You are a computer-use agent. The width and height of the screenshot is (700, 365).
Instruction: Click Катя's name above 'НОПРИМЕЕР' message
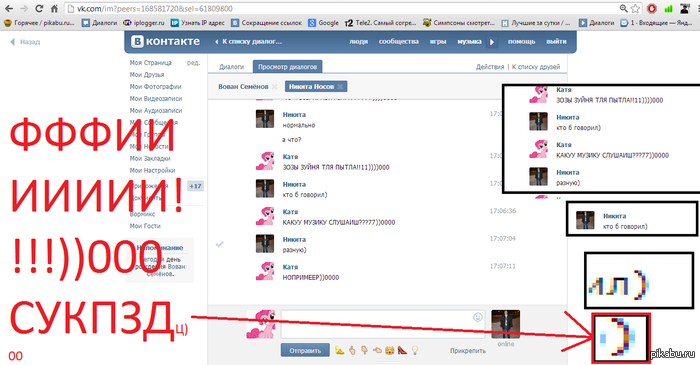(x=290, y=267)
